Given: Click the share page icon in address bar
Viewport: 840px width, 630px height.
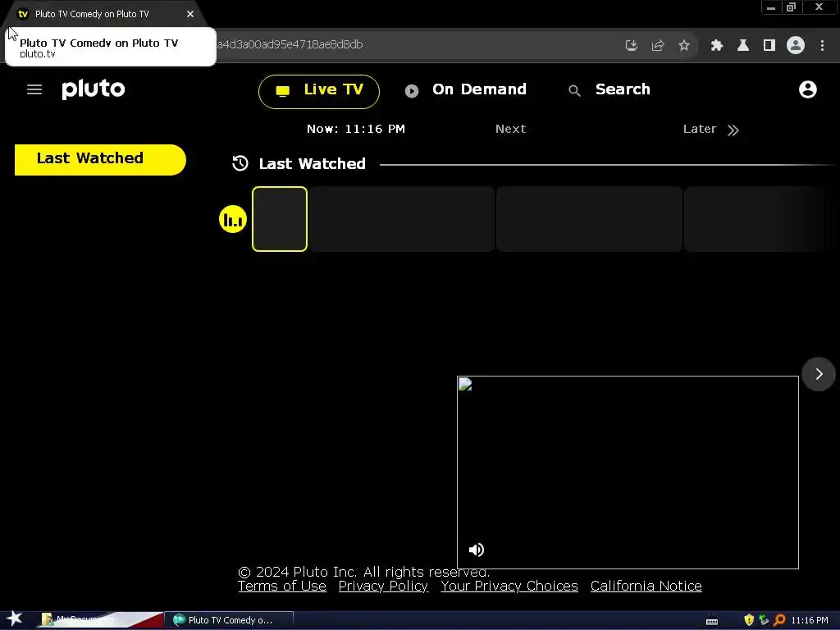Looking at the screenshot, I should 657,46.
